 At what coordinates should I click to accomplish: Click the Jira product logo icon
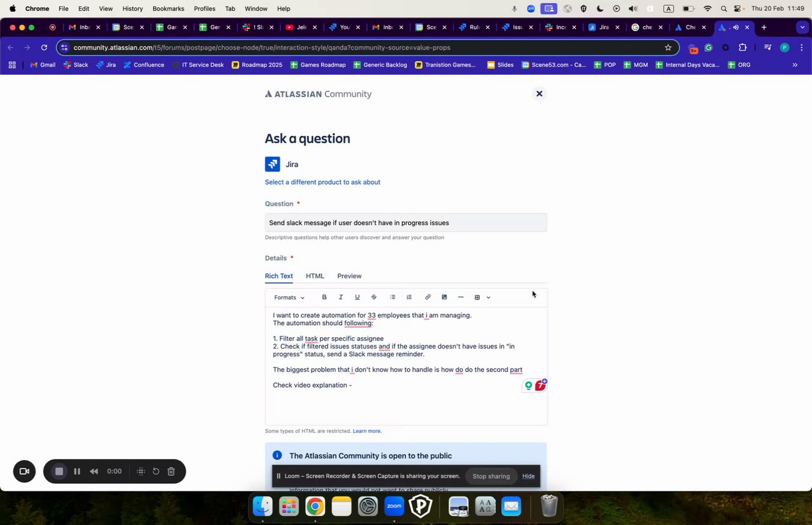point(273,164)
